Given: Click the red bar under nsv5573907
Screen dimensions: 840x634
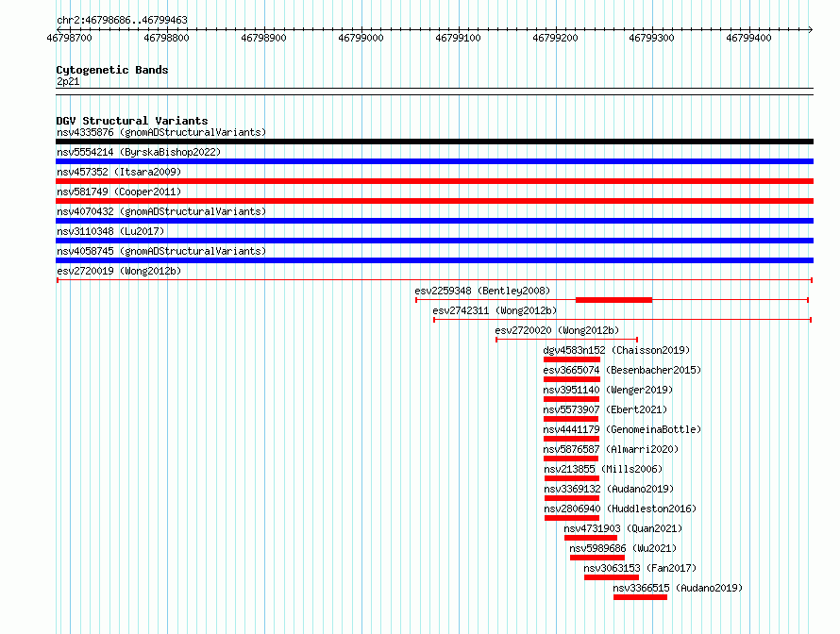Looking at the screenshot, I should [570, 419].
